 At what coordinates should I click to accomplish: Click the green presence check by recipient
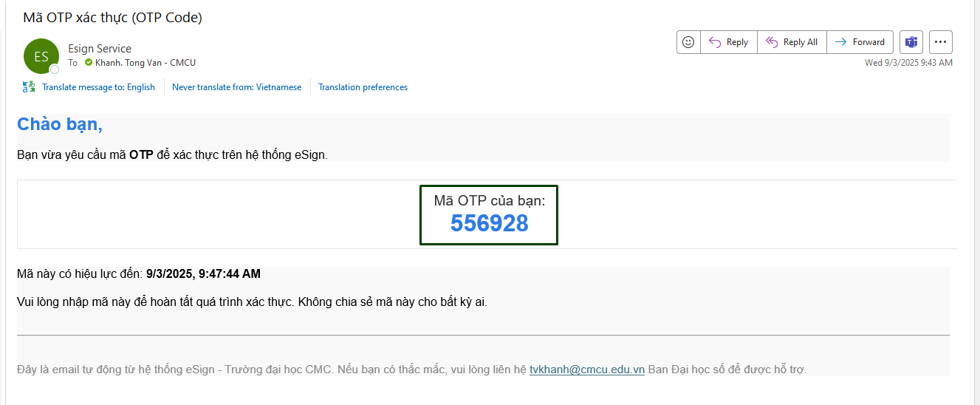[89, 63]
